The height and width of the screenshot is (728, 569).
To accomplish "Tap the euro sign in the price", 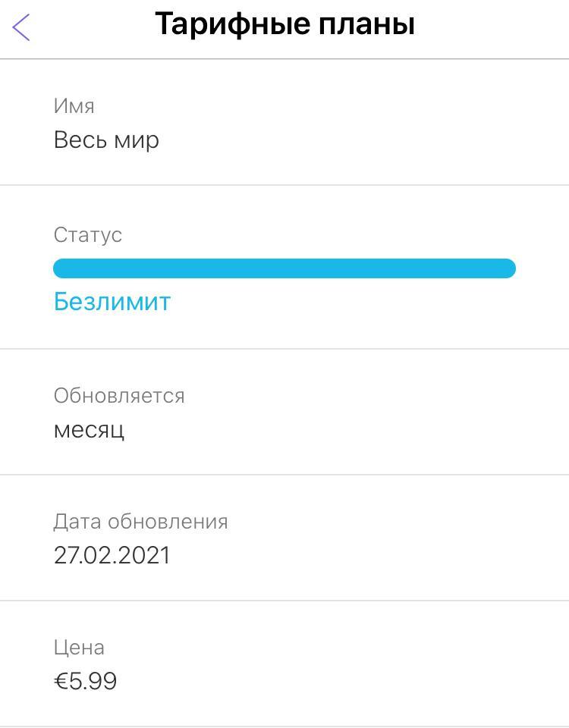I will pyautogui.click(x=61, y=681).
